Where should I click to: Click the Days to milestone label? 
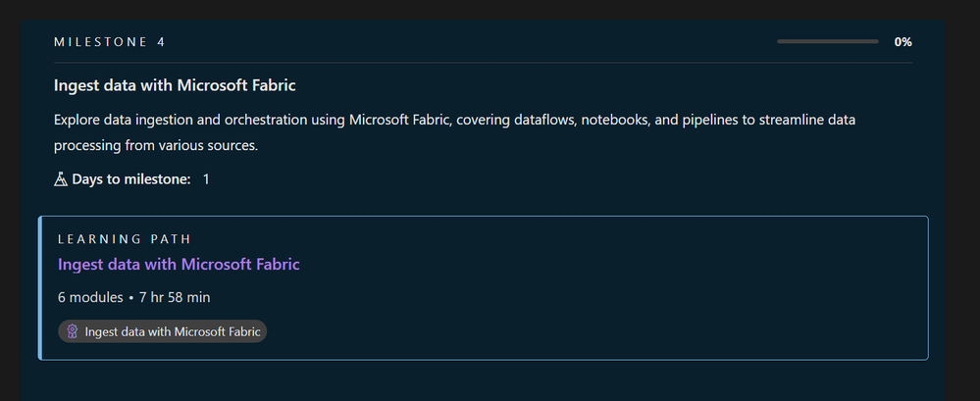pos(131,179)
